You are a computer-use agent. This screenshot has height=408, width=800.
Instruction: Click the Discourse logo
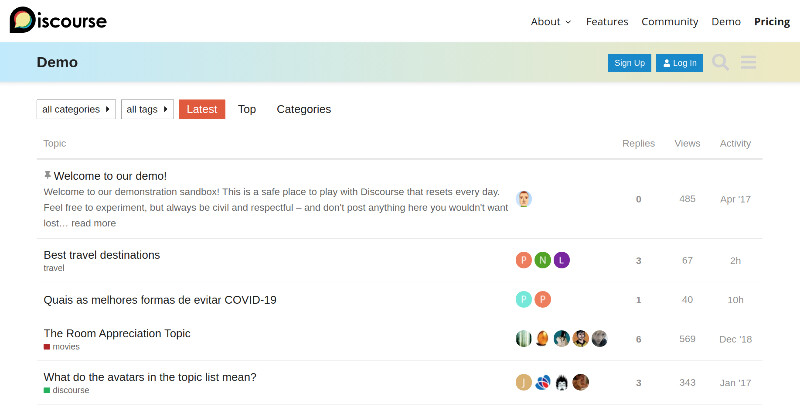coord(58,21)
